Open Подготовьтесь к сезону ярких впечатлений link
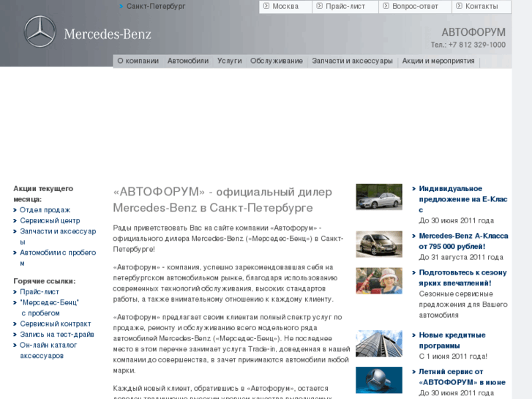Screen dimensions: 532x399 tap(462, 277)
